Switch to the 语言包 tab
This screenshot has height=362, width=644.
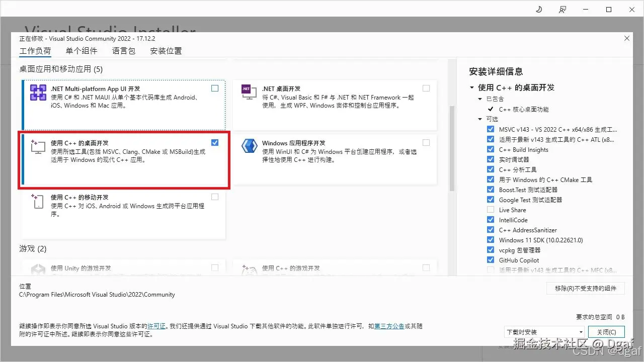pyautogui.click(x=123, y=50)
